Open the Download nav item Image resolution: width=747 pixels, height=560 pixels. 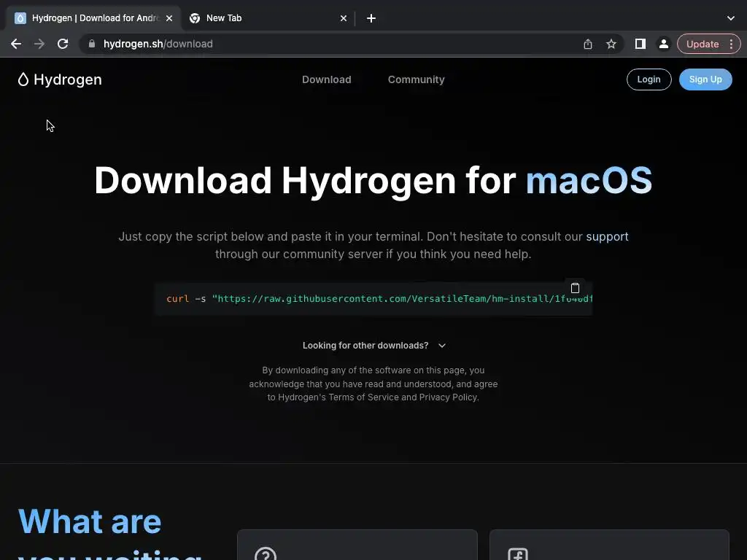326,79
